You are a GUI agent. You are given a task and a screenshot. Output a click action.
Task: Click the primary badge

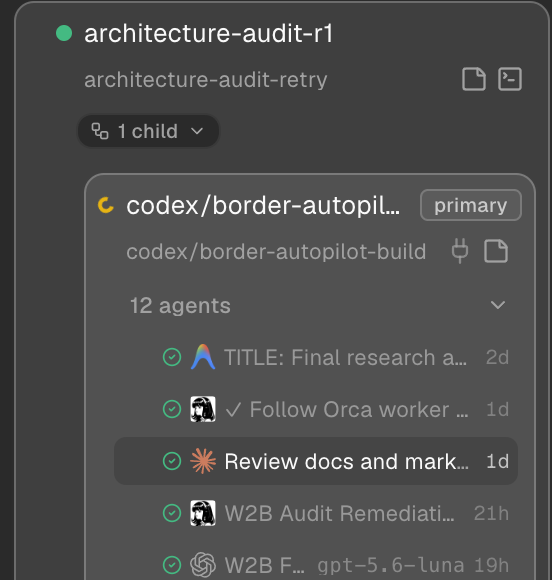[471, 205]
